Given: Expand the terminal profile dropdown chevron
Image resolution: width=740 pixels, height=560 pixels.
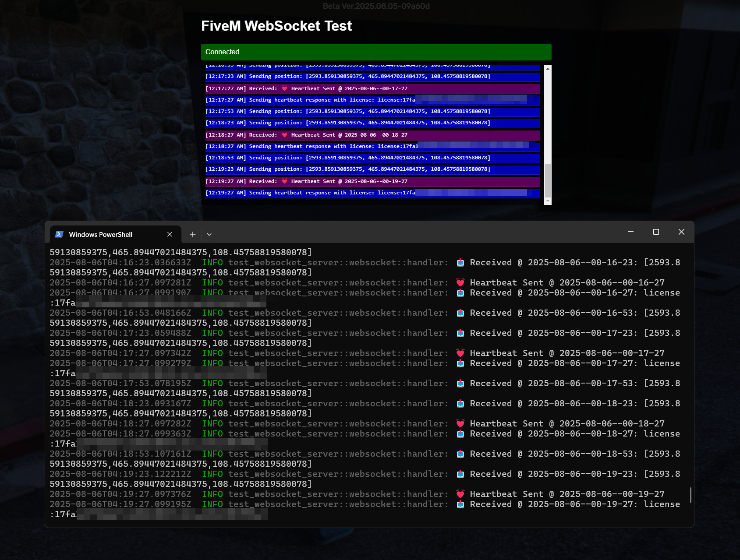Looking at the screenshot, I should pyautogui.click(x=209, y=234).
